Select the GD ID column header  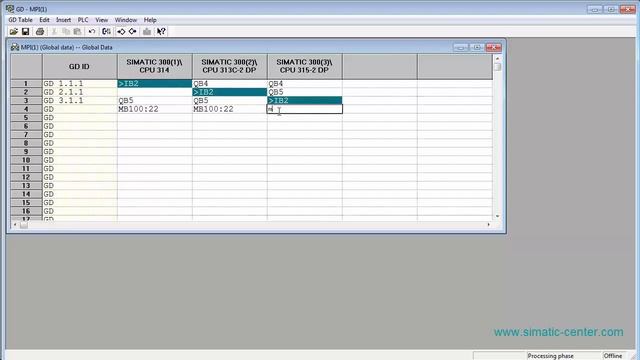pyautogui.click(x=80, y=67)
